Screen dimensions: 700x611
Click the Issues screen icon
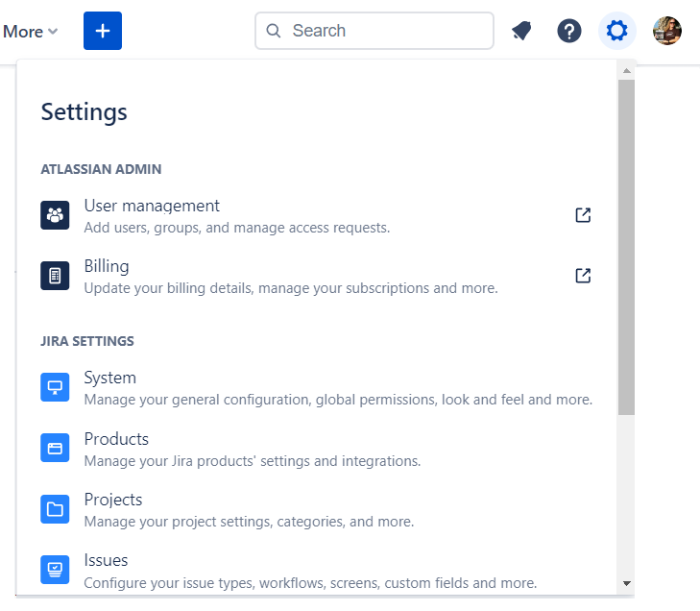tap(55, 570)
